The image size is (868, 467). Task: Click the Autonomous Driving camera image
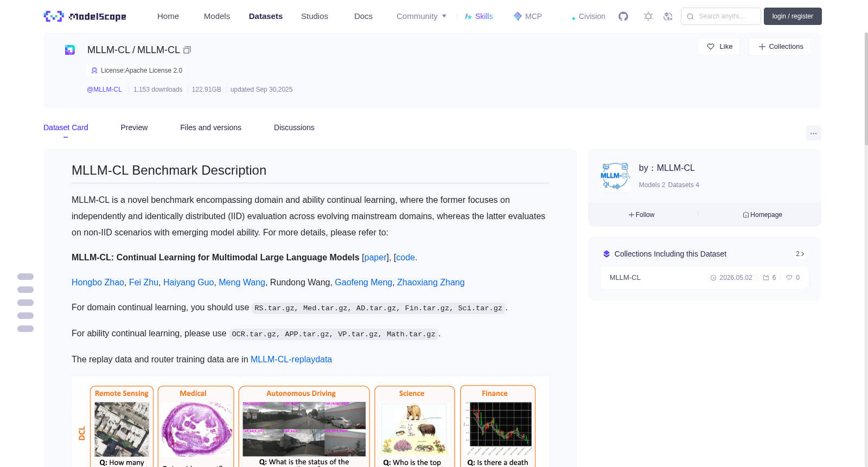(304, 429)
